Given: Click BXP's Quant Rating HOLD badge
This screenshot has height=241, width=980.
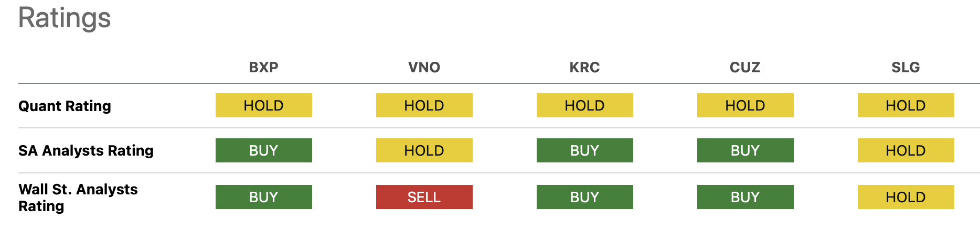Looking at the screenshot, I should 263,105.
